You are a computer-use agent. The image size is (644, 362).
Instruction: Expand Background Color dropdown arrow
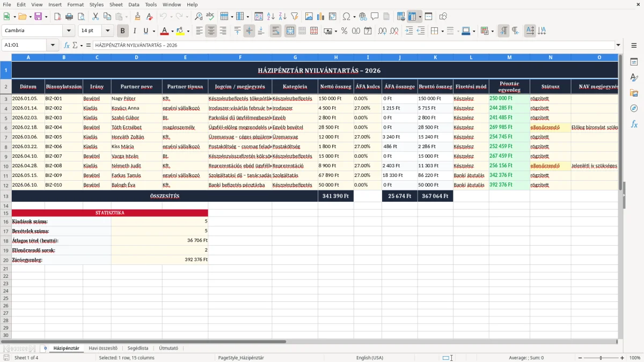(188, 31)
